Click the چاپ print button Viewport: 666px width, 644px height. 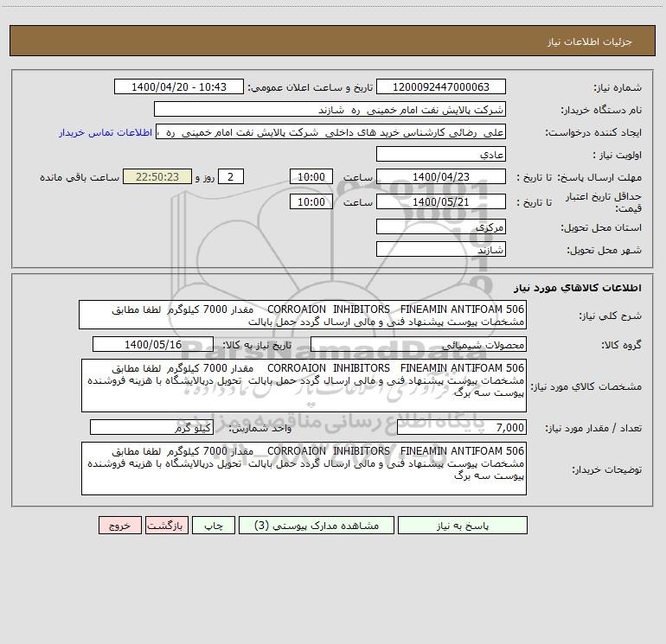[x=214, y=526]
